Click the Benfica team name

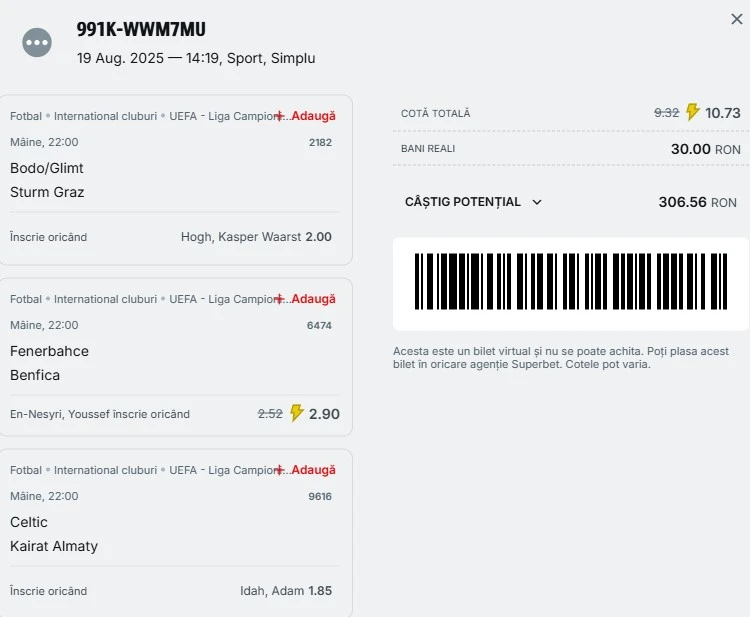click(x=35, y=375)
